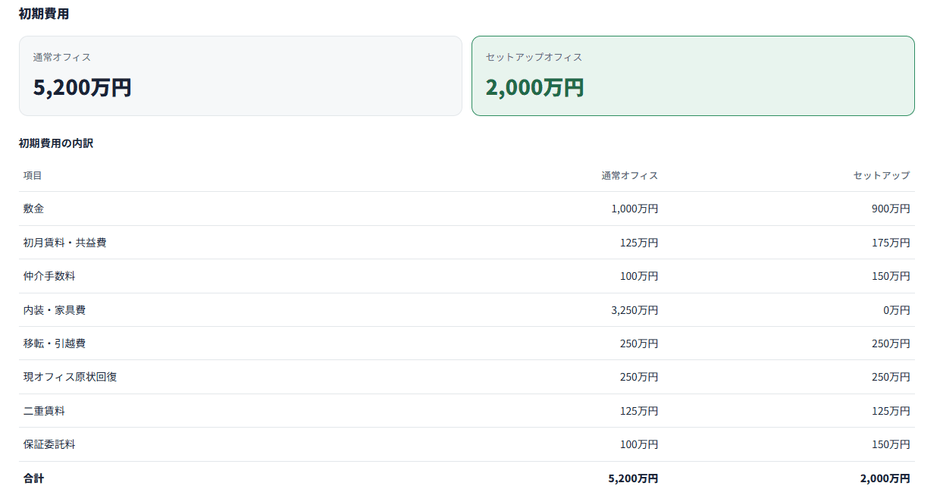Click the 敷金 row label
This screenshot has height=502, width=940.
(34, 209)
